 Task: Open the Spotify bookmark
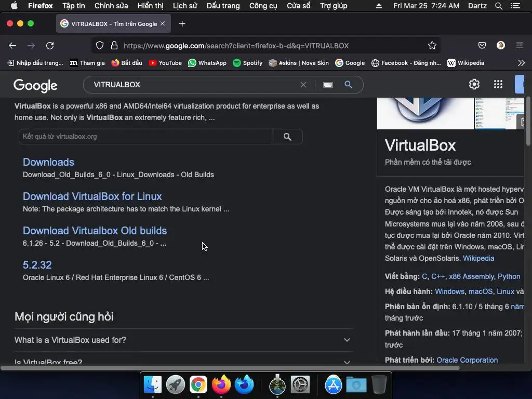point(248,63)
